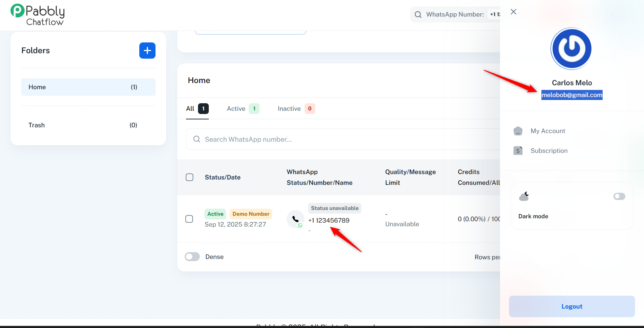Click the dark mode moon icon
644x328 pixels.
coord(524,196)
